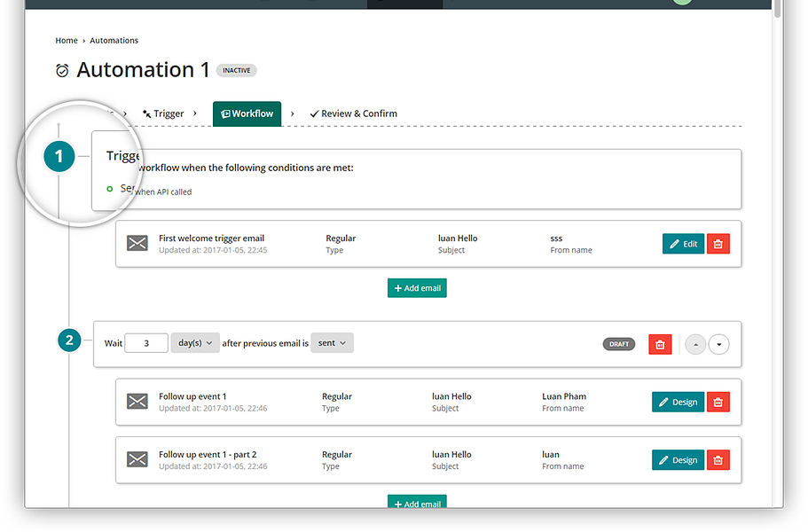Screen dimensions: 808x532
Task: Click the envelope icon for Follow up event 1 - part 2
Action: coord(137,459)
